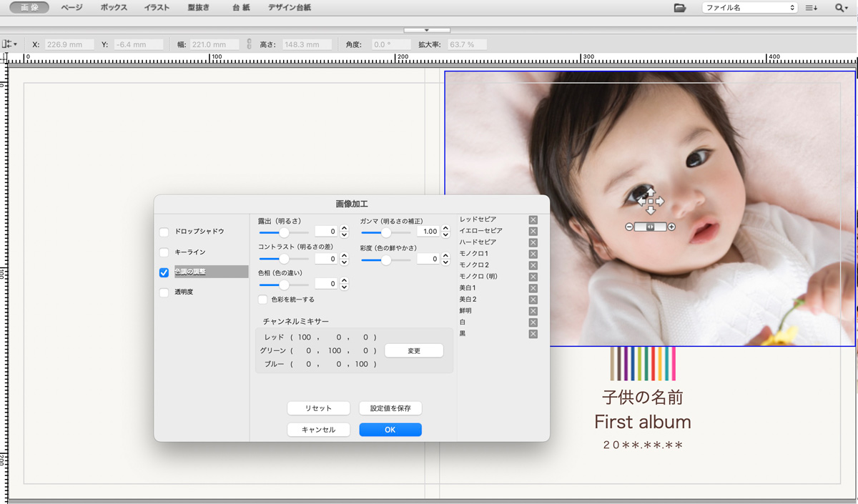Click the move arrows handle on the photo

pos(650,202)
